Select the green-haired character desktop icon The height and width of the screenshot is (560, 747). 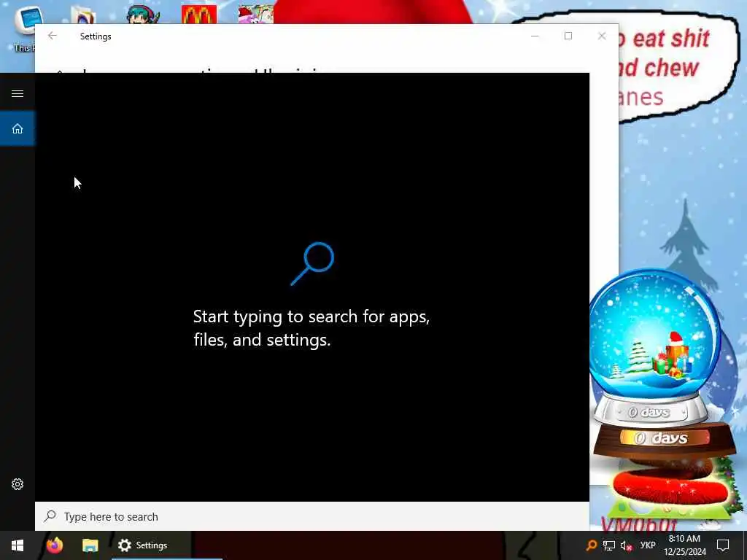(x=143, y=15)
